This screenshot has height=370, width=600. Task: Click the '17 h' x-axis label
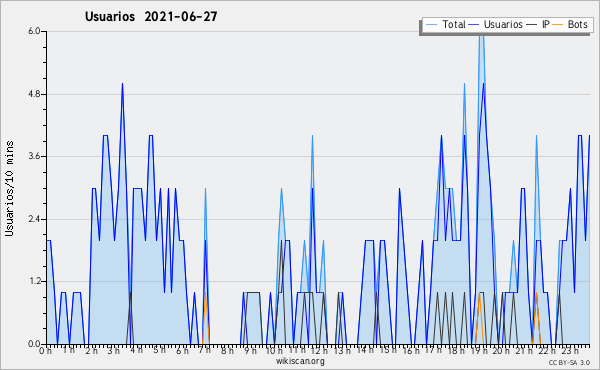[433, 350]
